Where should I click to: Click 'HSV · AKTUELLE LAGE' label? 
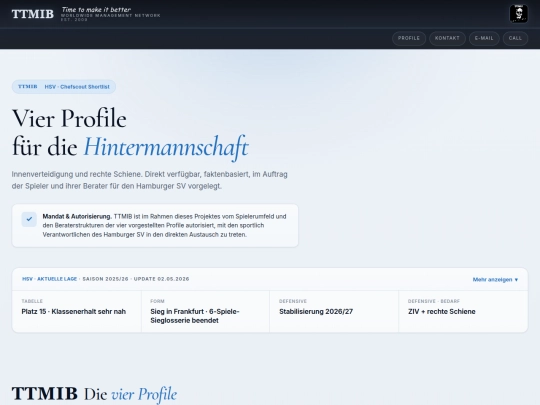tap(50, 279)
